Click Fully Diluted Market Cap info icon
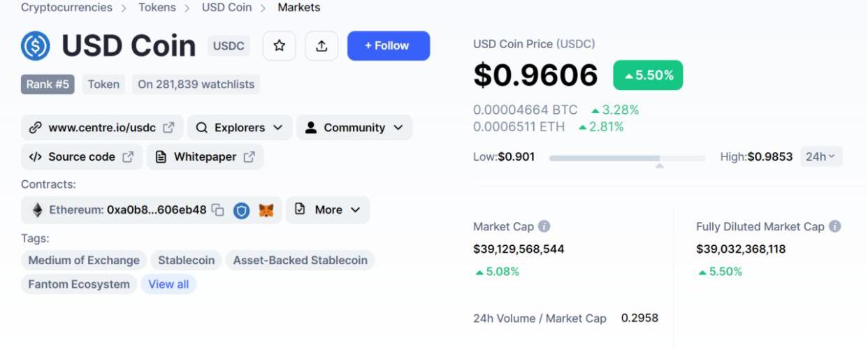This screenshot has width=868, height=359. [834, 226]
